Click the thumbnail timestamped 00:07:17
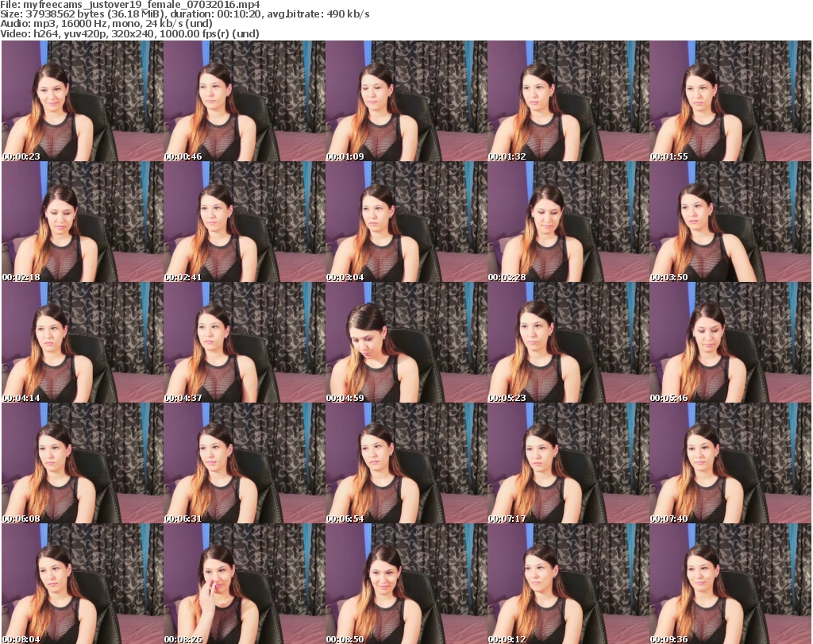813x644 pixels. (x=568, y=463)
